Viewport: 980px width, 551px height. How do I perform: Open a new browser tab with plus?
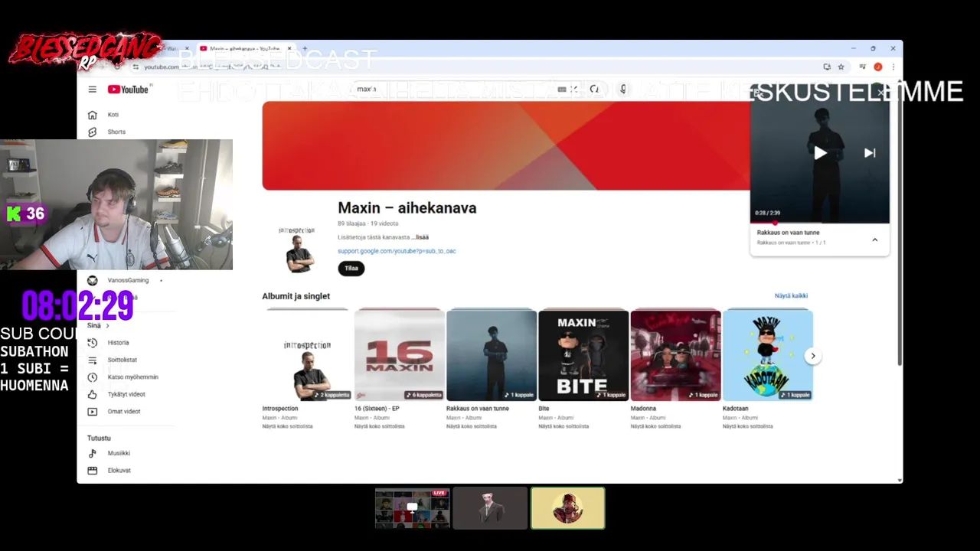(x=305, y=49)
